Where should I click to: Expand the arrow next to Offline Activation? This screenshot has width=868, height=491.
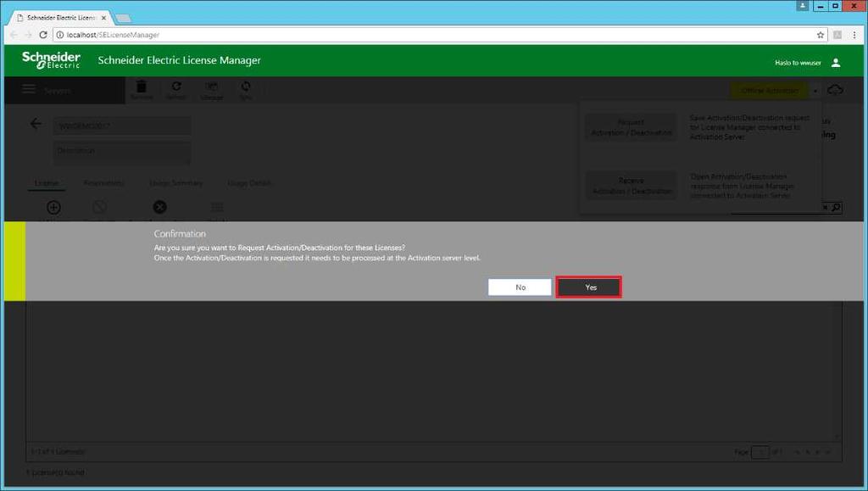[x=815, y=90]
